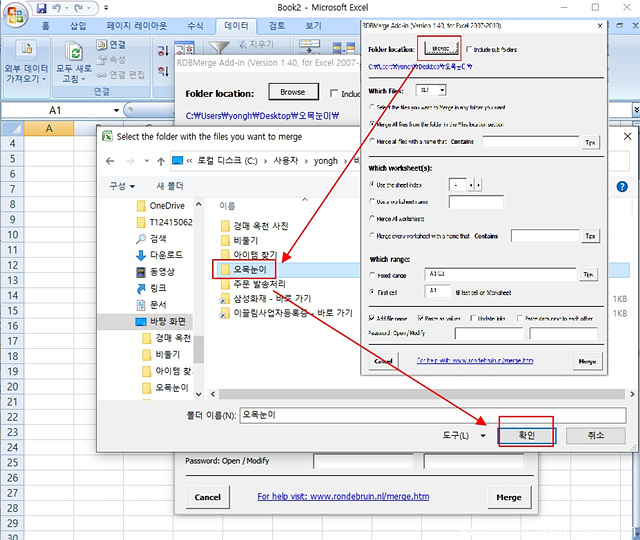Open the 동영상 folder in sidebar

click(x=156, y=272)
